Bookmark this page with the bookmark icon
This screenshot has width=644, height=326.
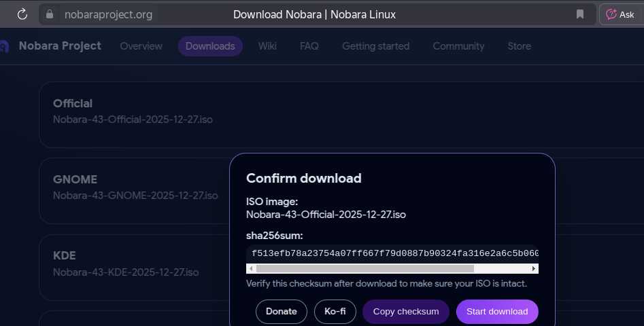(x=580, y=14)
